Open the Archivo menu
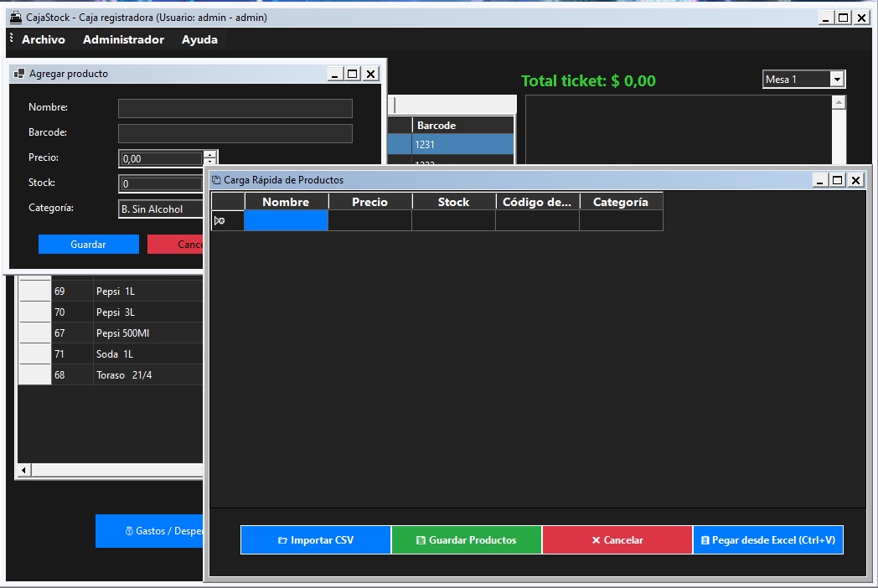The width and height of the screenshot is (878, 588). point(44,39)
